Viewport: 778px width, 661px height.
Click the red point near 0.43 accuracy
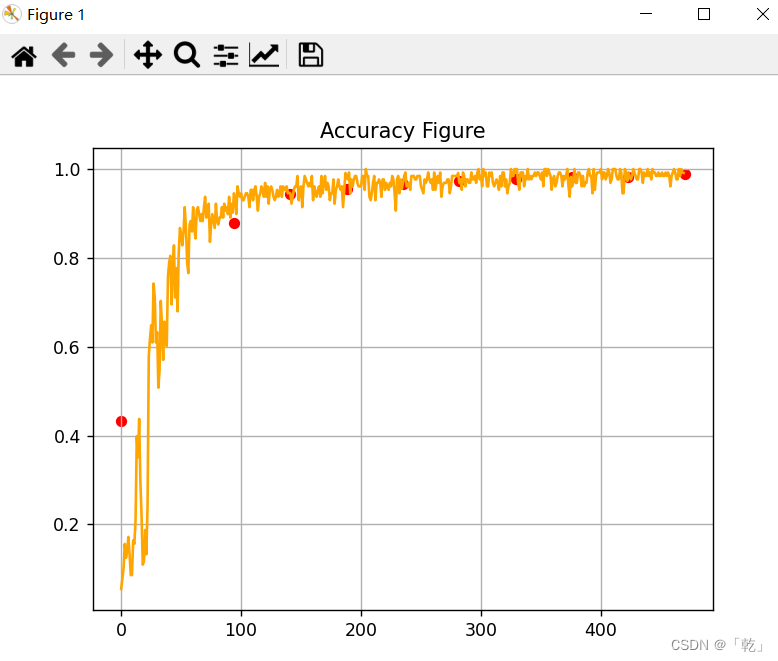point(121,421)
